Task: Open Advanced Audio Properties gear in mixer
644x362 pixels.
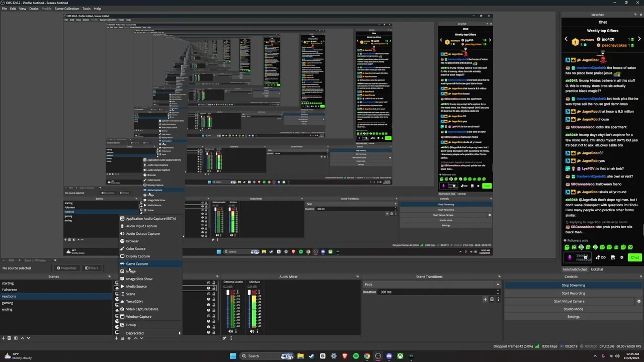Action: (224, 338)
